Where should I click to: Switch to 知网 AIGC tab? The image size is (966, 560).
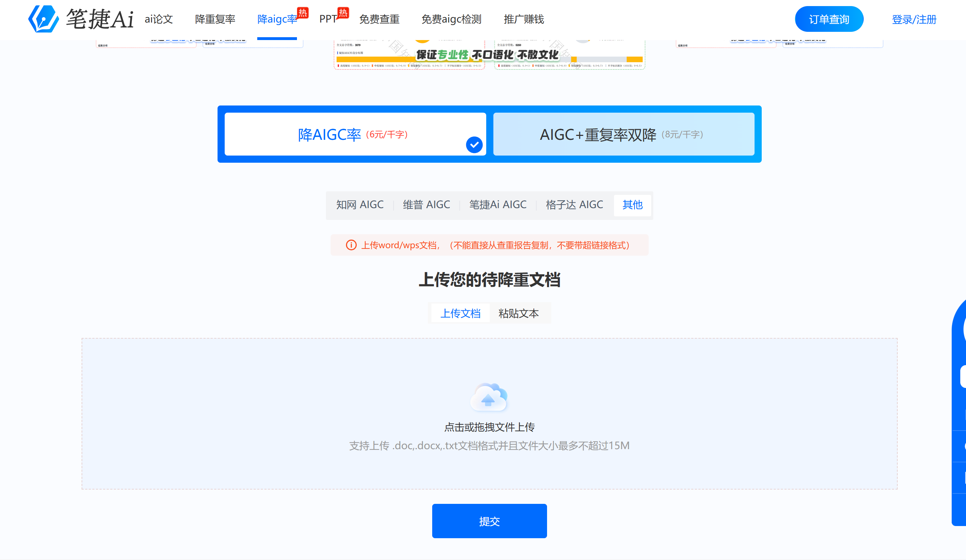click(x=360, y=205)
